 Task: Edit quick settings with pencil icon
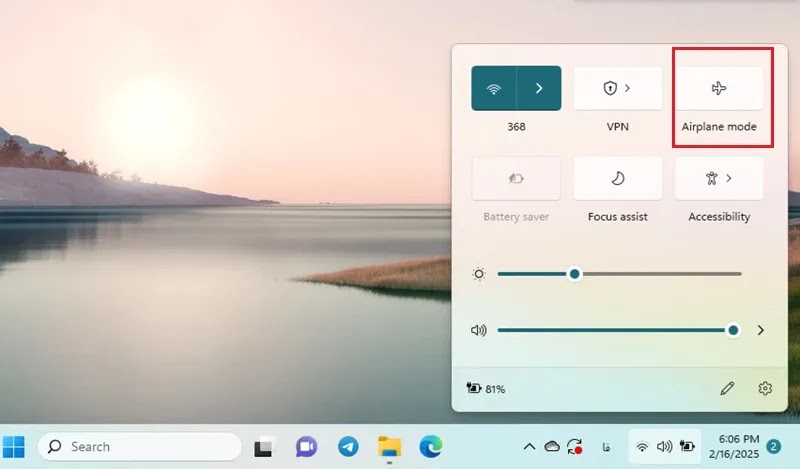[727, 388]
